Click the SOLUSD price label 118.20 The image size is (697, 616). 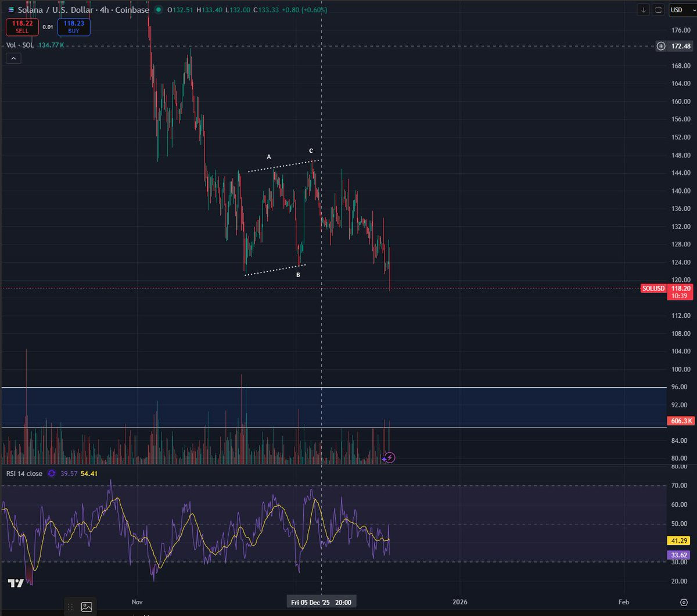(x=667, y=292)
